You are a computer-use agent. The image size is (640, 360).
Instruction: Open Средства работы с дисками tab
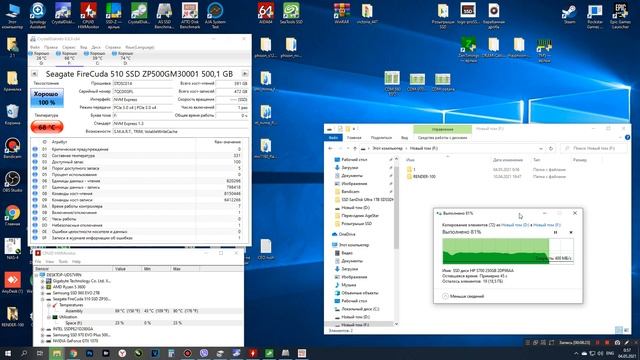pyautogui.click(x=442, y=138)
